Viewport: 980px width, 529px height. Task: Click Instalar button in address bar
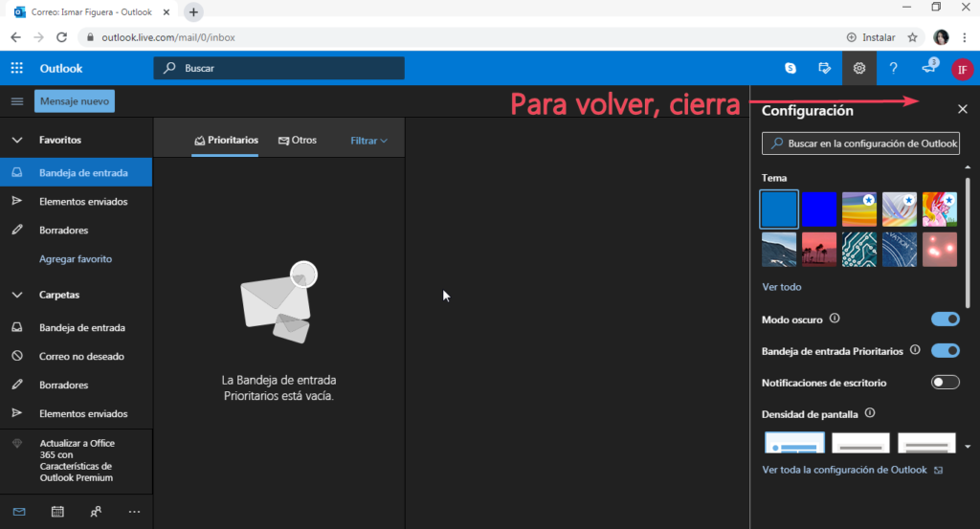coord(871,37)
